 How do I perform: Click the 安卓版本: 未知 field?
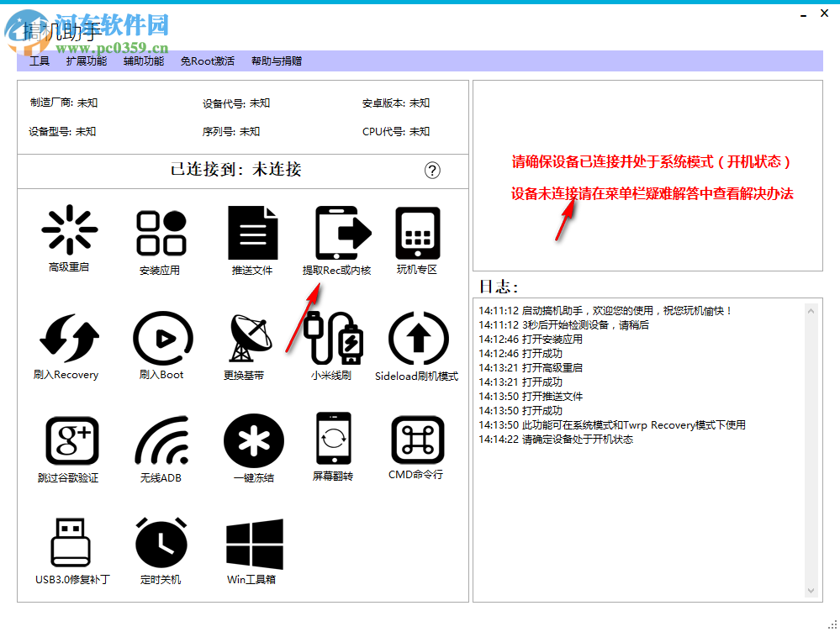(396, 103)
